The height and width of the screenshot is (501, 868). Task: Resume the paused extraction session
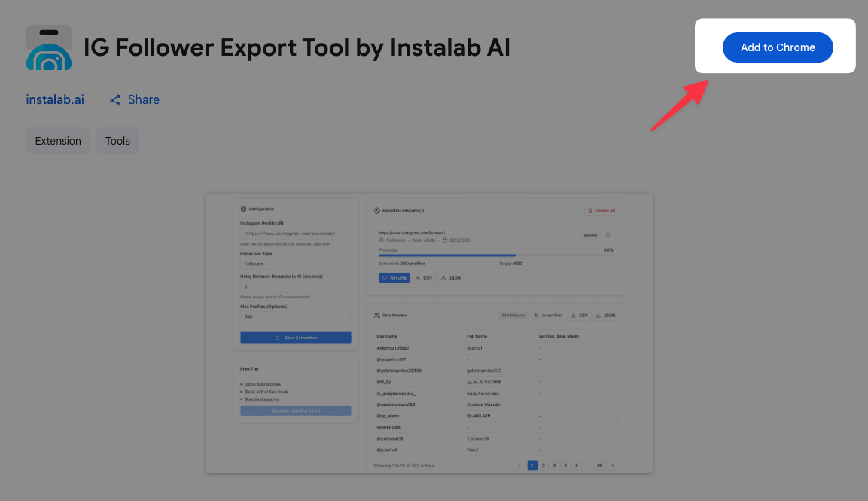pyautogui.click(x=394, y=278)
